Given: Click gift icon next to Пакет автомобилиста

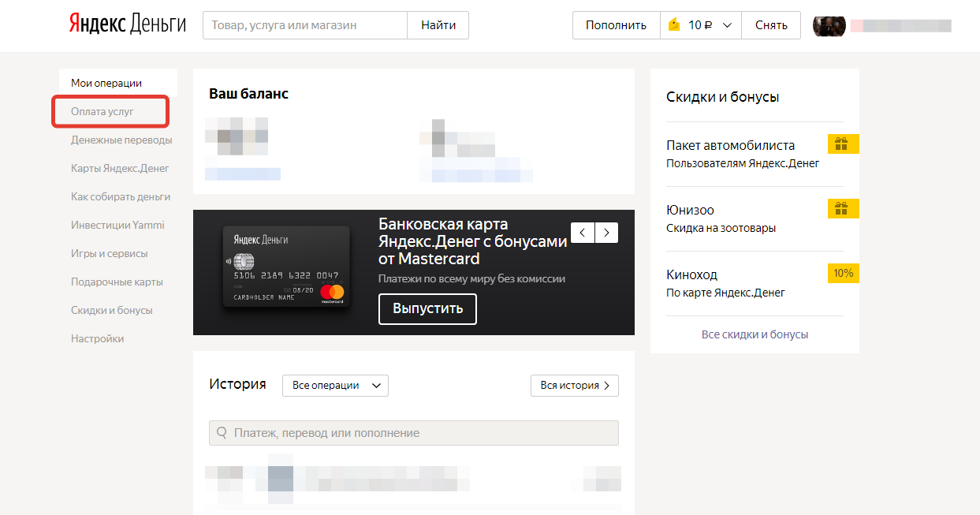Looking at the screenshot, I should click(842, 144).
